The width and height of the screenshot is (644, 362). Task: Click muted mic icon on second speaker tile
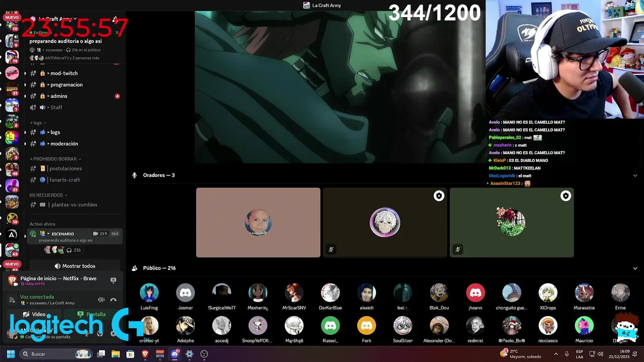coord(331,249)
